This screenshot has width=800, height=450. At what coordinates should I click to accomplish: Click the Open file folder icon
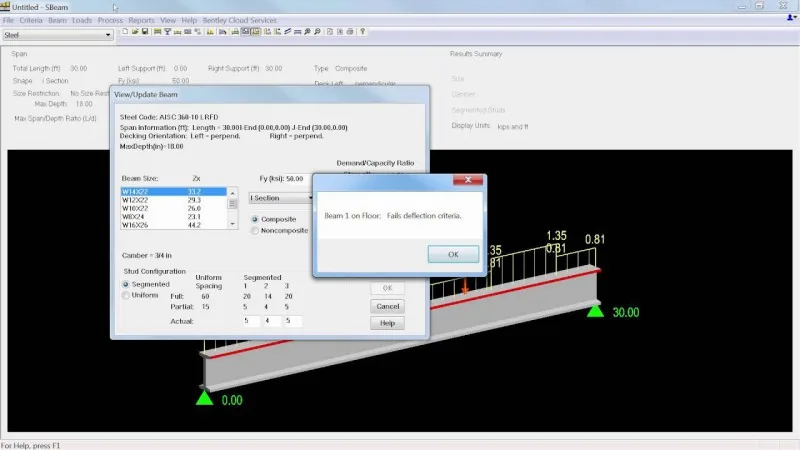[x=135, y=32]
